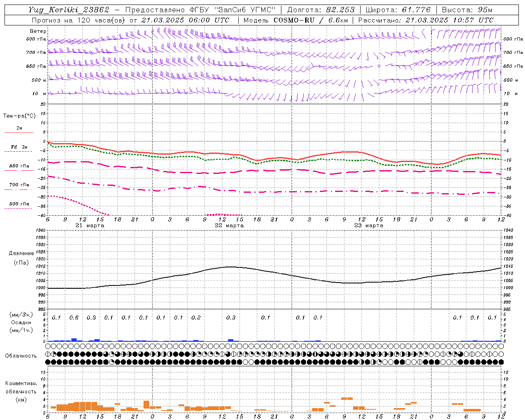The width and height of the screenshot is (525, 420).
Task: Click the Рассчитано: 21.03.2025 10:57 UTC timestamp
Action: pos(426,20)
